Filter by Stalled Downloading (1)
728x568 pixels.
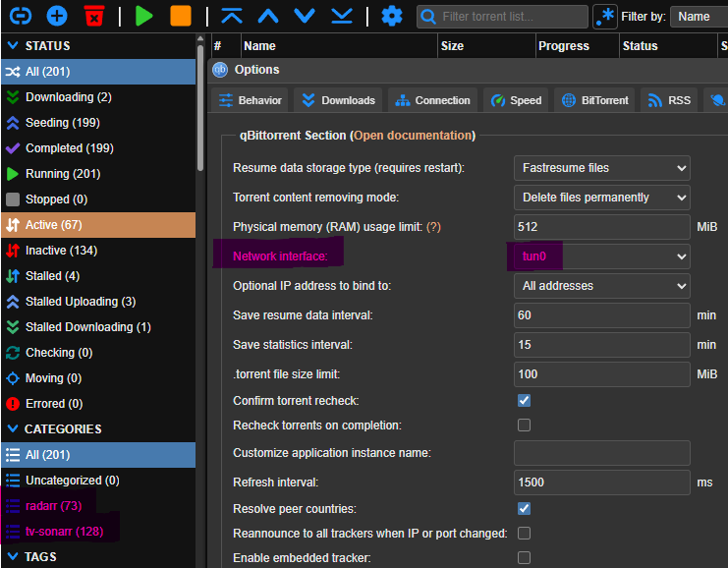click(98, 327)
